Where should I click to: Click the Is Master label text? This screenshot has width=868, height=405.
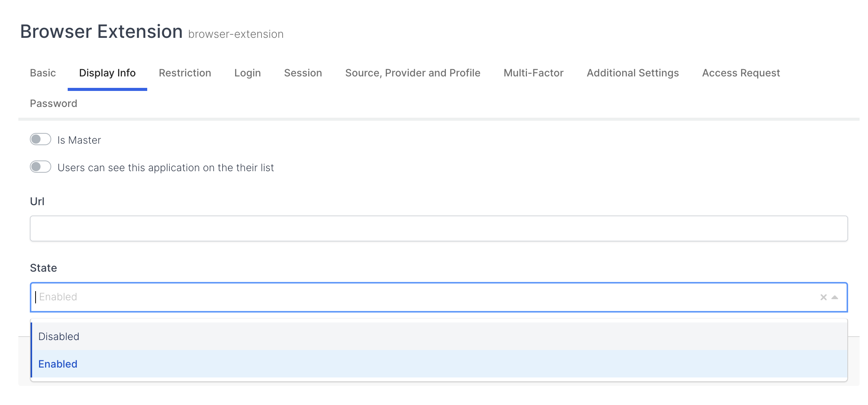click(x=79, y=140)
